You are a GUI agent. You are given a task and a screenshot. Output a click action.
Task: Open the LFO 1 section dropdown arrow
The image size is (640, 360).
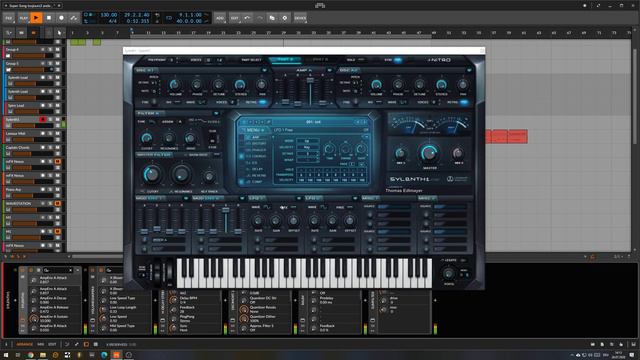click(x=298, y=198)
